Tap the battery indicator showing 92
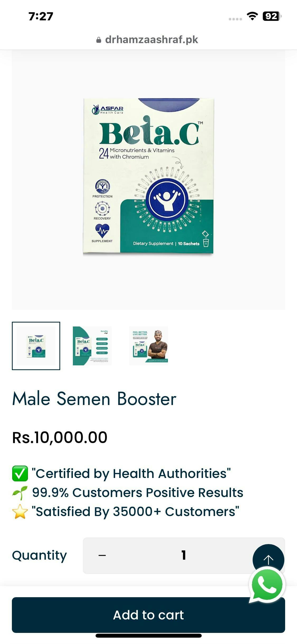 pos(272,16)
